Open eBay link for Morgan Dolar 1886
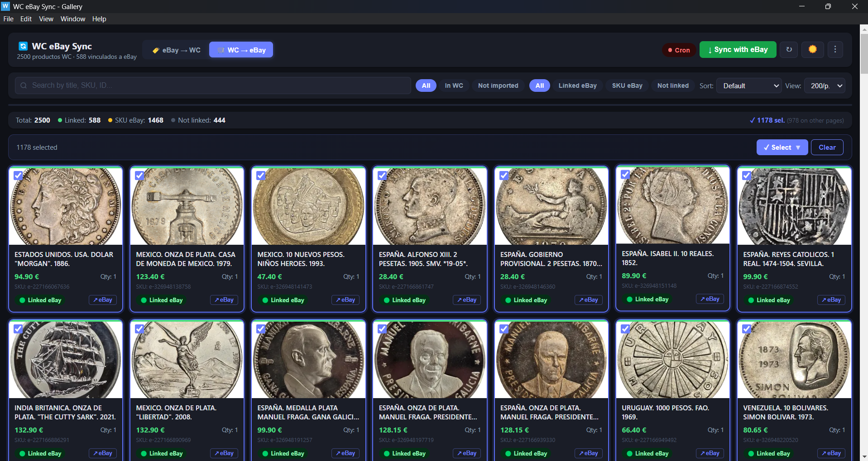868x461 pixels. pos(103,300)
